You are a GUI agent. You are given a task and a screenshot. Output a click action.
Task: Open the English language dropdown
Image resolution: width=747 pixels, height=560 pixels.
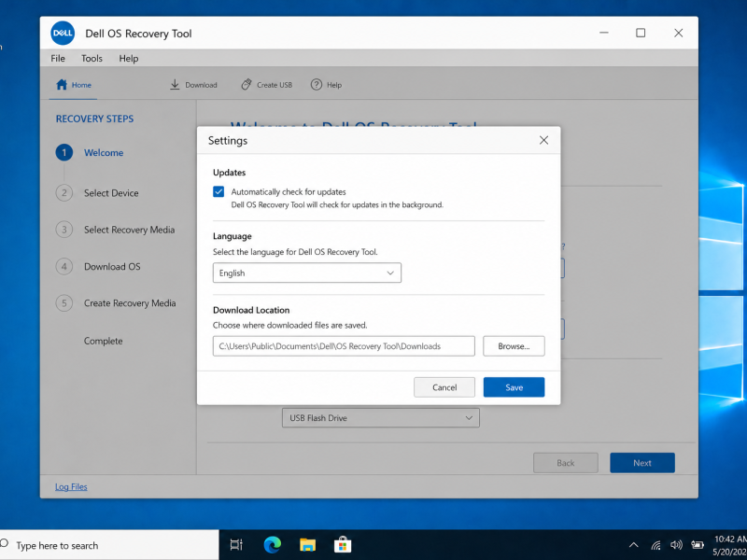coord(307,273)
